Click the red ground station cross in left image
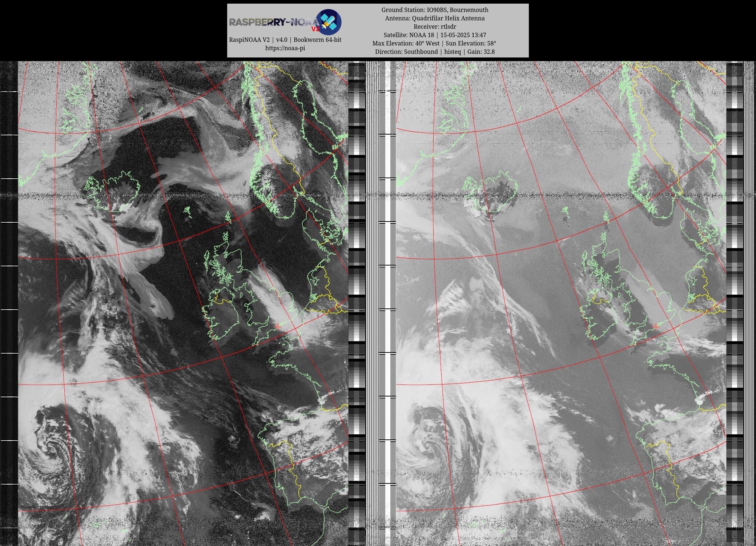 coord(278,326)
